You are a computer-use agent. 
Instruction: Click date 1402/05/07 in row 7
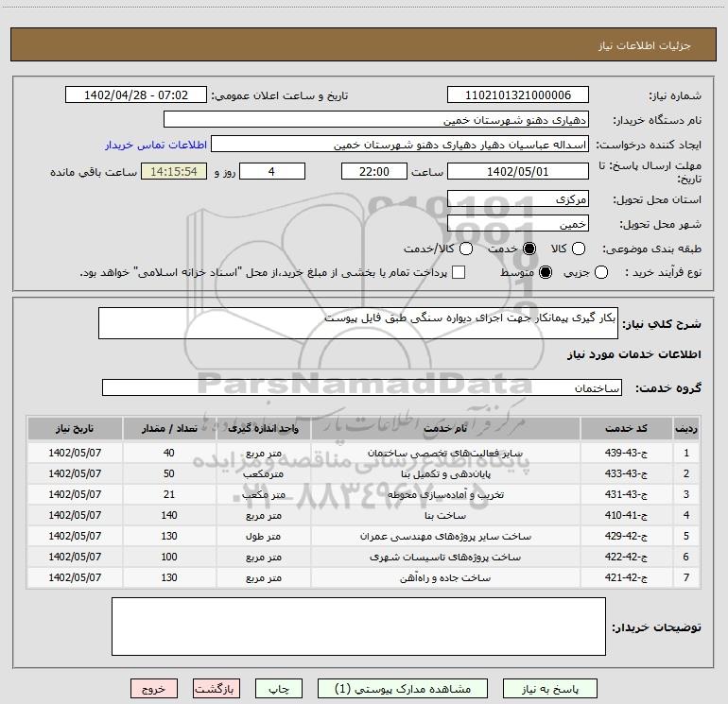[75, 577]
